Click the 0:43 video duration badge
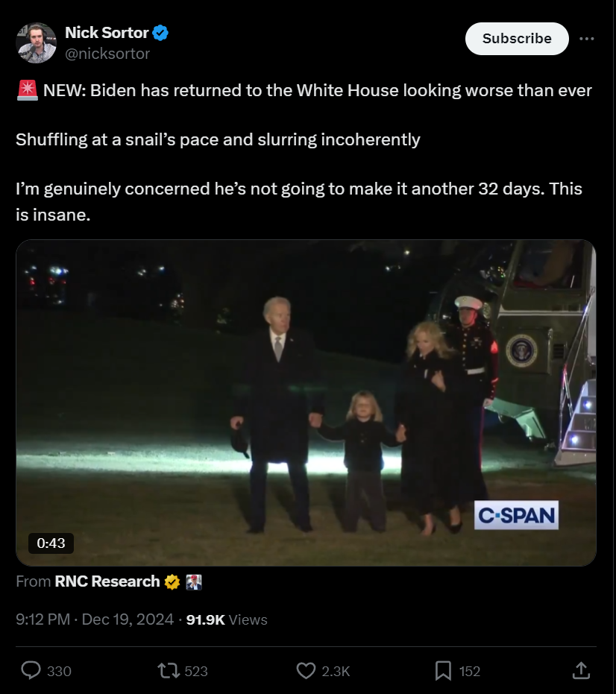Image resolution: width=616 pixels, height=694 pixels. [51, 543]
